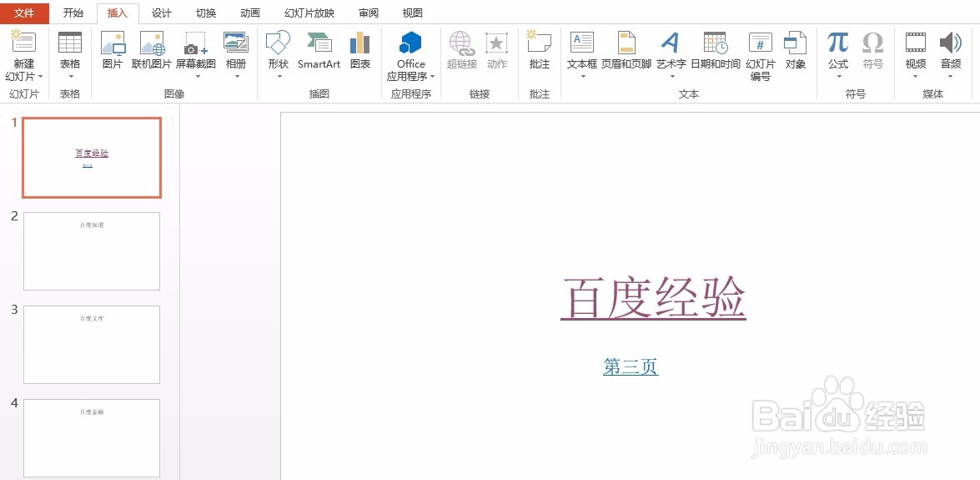Insert an Equation (公式) pi icon
This screenshot has height=480, width=980.
coord(838,43)
